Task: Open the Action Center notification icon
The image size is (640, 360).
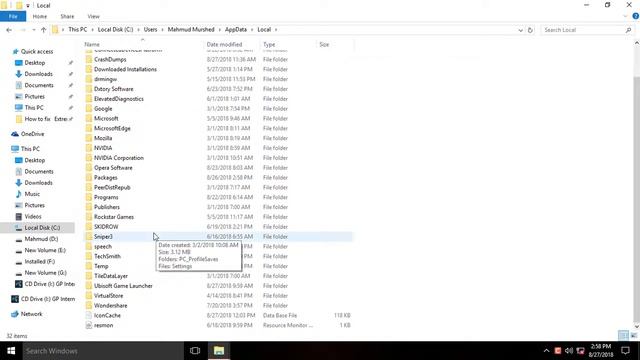Action: [625, 351]
